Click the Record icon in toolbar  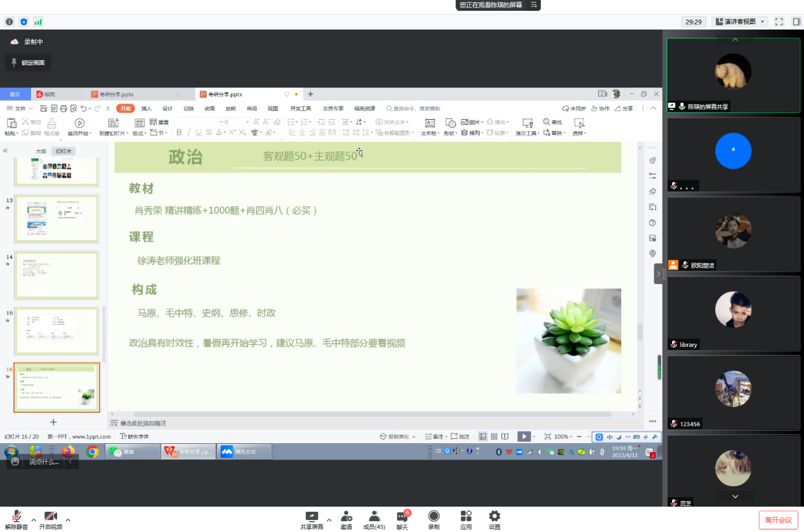click(x=433, y=517)
